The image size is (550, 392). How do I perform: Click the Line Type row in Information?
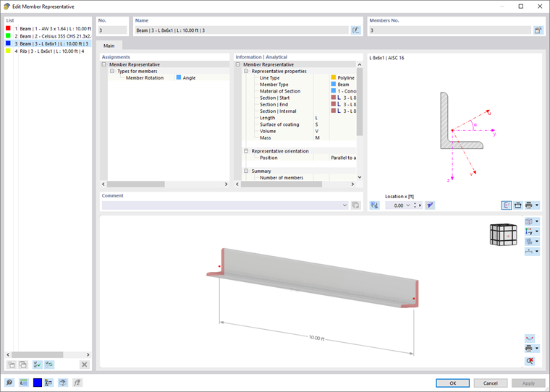point(299,78)
